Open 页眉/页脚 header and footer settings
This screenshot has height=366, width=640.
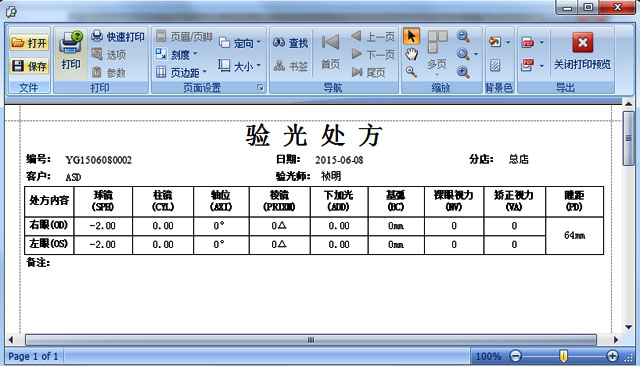[184, 37]
